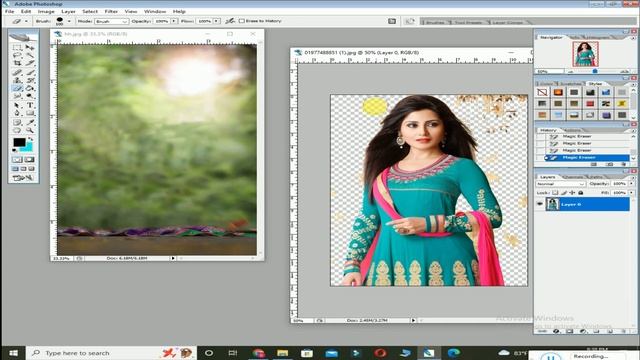Enable Erase to History checkbox
This screenshot has width=640, height=360.
[x=242, y=21]
